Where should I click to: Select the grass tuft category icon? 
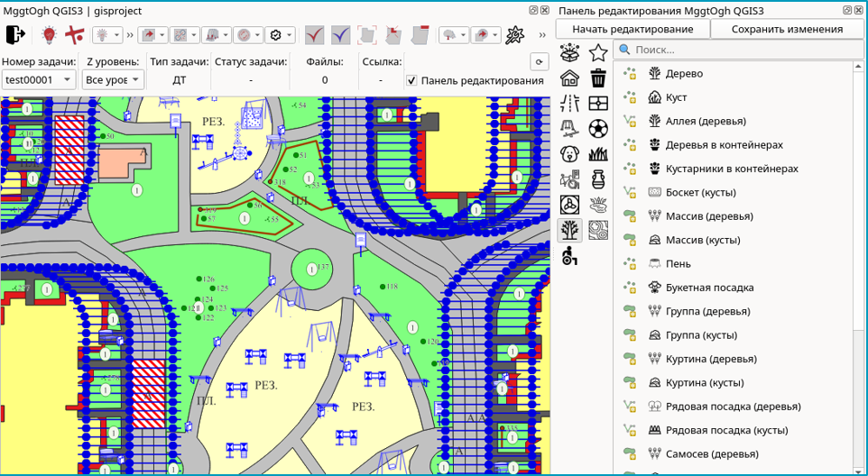point(598,153)
